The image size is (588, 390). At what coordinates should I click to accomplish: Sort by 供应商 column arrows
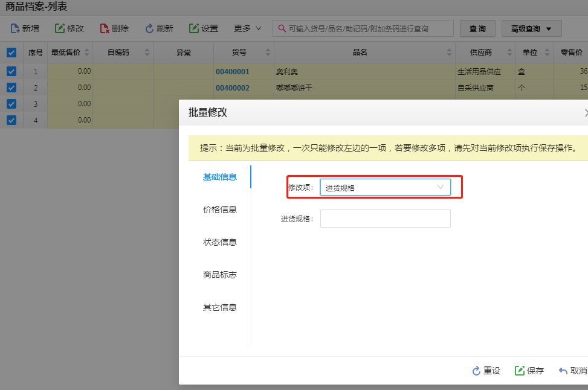(509, 53)
